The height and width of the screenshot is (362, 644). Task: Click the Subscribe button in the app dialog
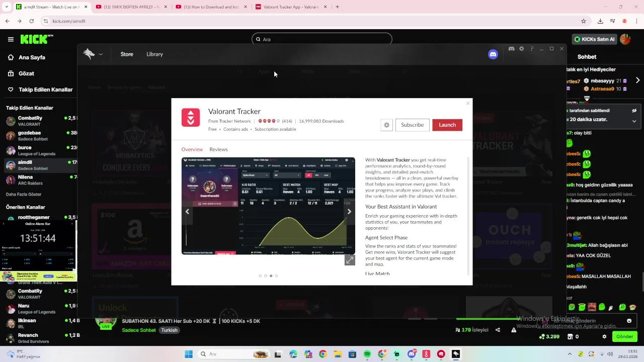point(412,125)
